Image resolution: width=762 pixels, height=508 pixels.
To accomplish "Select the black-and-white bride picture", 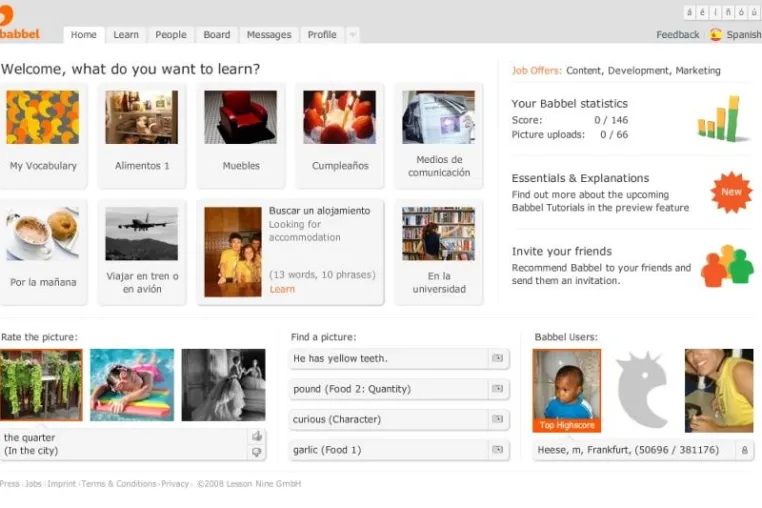I will (x=224, y=385).
